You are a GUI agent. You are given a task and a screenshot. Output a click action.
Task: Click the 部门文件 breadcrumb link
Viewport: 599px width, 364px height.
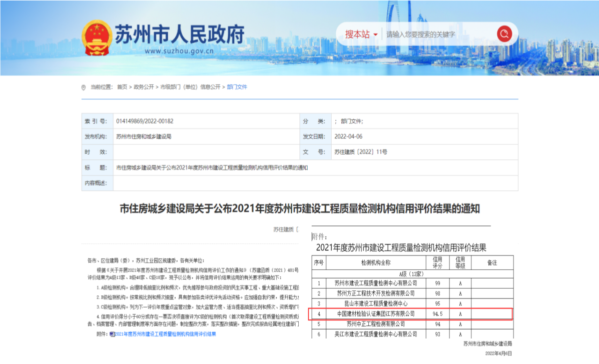pyautogui.click(x=237, y=87)
